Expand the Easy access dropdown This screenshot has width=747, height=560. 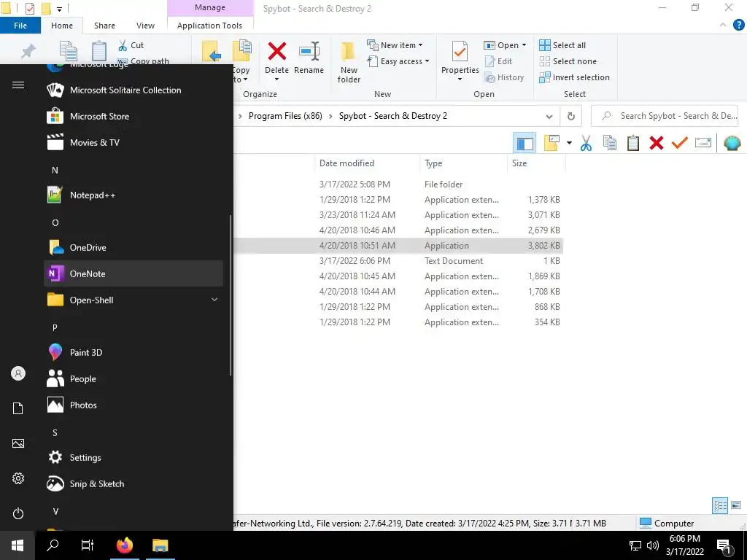click(x=398, y=61)
